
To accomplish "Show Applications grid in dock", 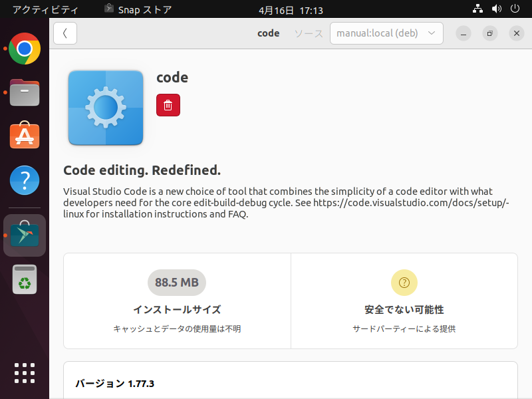I will click(25, 373).
